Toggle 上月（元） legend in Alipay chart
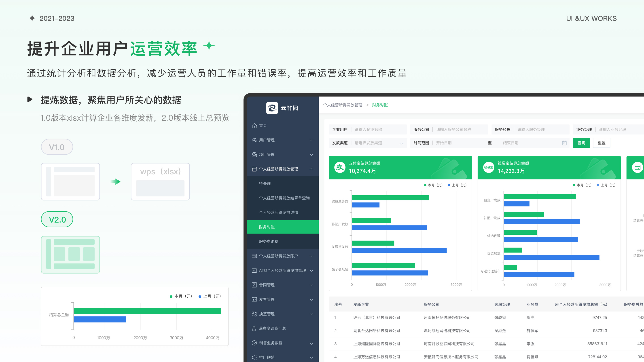Image resolution: width=644 pixels, height=362 pixels. [457, 185]
